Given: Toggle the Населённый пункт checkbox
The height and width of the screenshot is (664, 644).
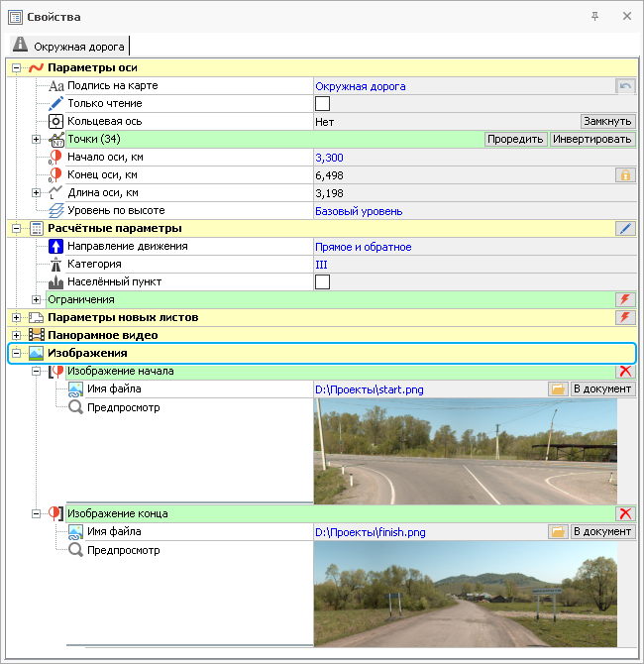Looking at the screenshot, I should click(x=322, y=282).
